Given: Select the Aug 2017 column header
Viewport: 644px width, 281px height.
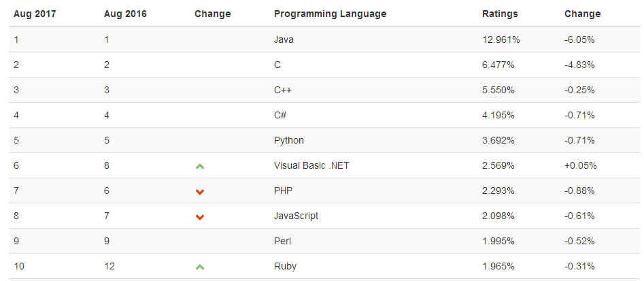Looking at the screenshot, I should 35,14.
